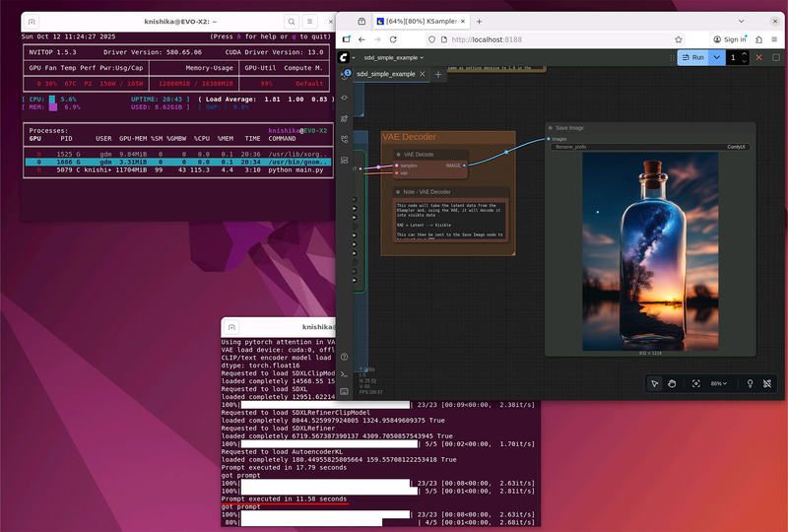Click the search icon in nvitop terminal
This screenshot has width=788, height=532.
pos(292,22)
